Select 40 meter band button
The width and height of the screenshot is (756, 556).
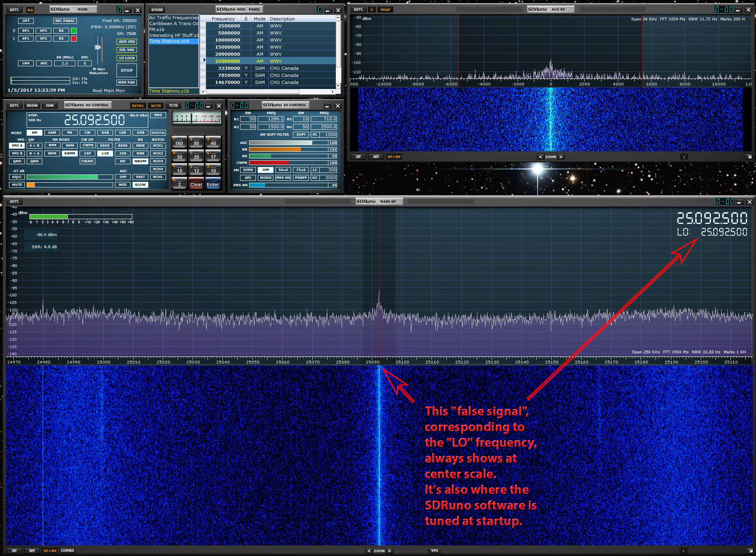pos(213,142)
